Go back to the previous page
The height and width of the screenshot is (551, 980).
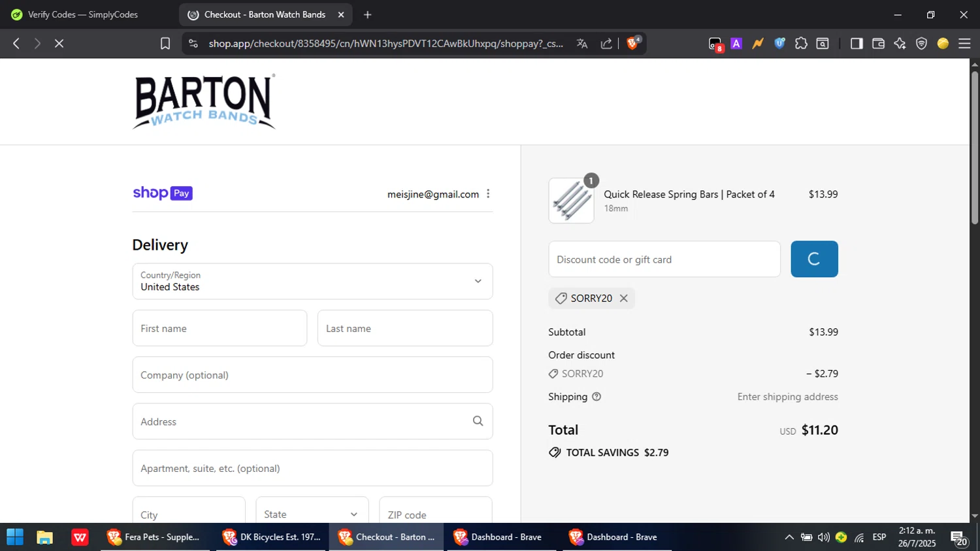pyautogui.click(x=16, y=43)
